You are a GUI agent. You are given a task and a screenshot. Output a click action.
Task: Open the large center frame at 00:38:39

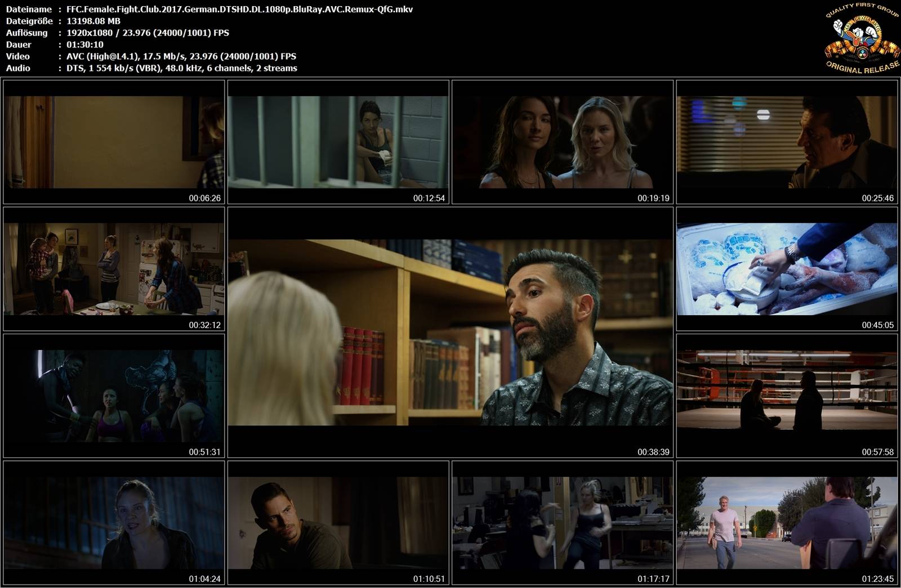pos(450,332)
